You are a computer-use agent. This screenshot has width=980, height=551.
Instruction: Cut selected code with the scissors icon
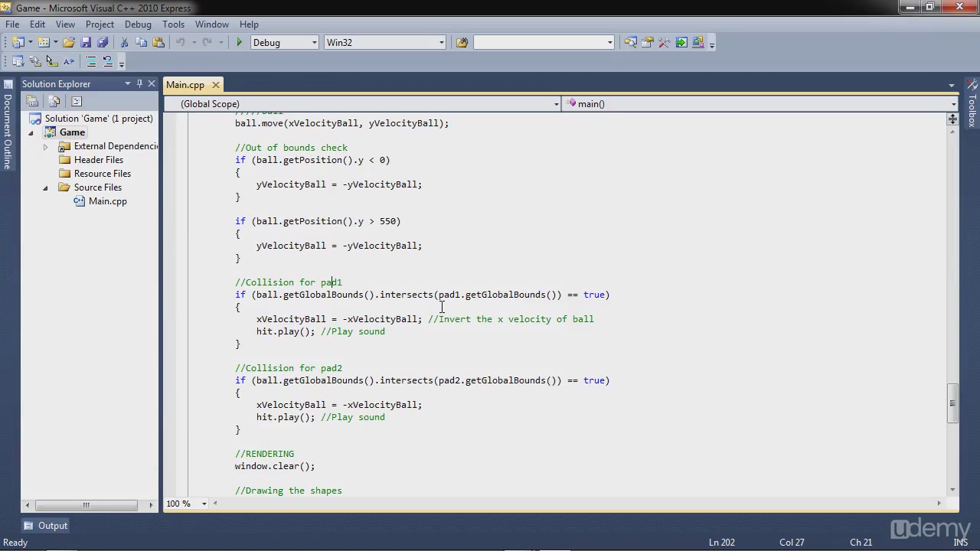tap(125, 42)
